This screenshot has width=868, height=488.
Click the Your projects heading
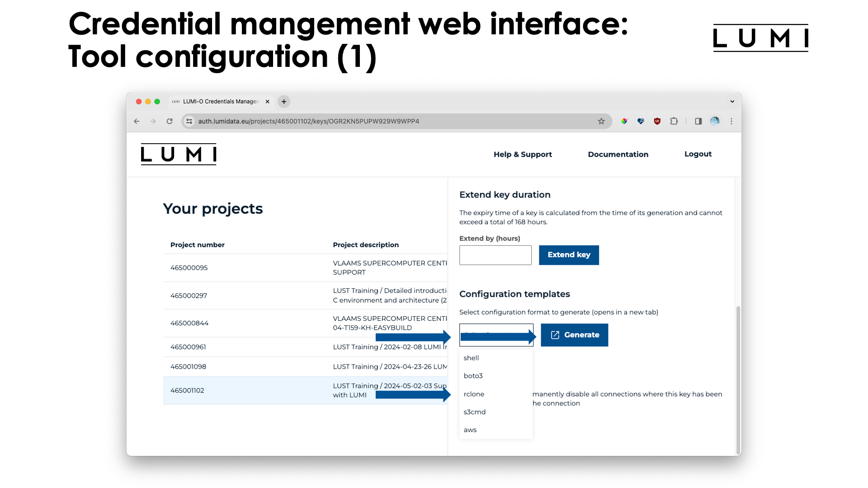[213, 209]
